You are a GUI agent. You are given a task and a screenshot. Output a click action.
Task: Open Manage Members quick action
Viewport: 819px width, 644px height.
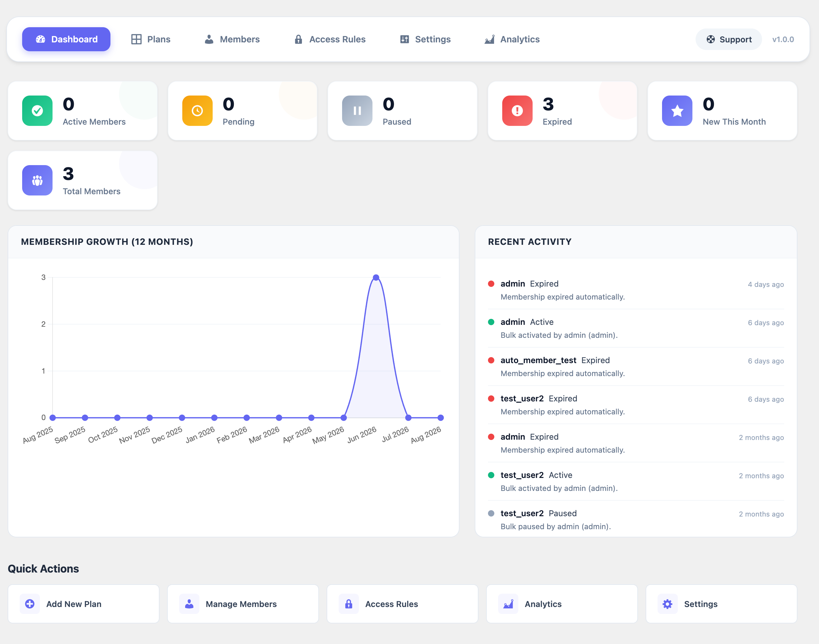[243, 604]
